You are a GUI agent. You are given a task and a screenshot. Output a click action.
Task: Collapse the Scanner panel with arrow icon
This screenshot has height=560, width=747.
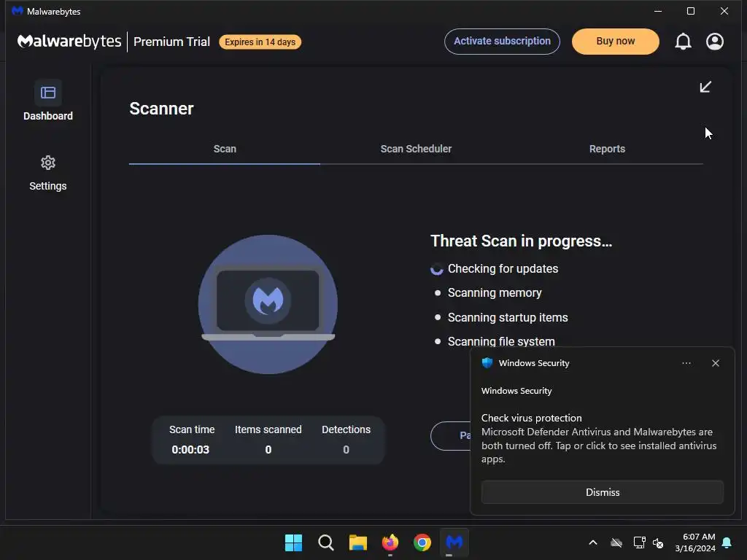705,87
